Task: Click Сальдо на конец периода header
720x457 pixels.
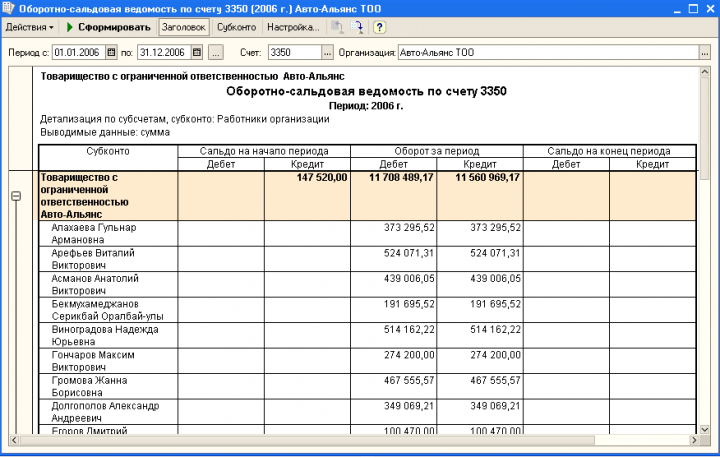Action: (x=609, y=151)
